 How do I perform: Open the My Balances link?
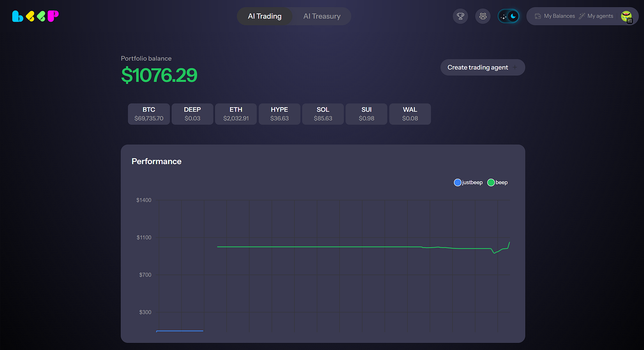click(x=559, y=16)
